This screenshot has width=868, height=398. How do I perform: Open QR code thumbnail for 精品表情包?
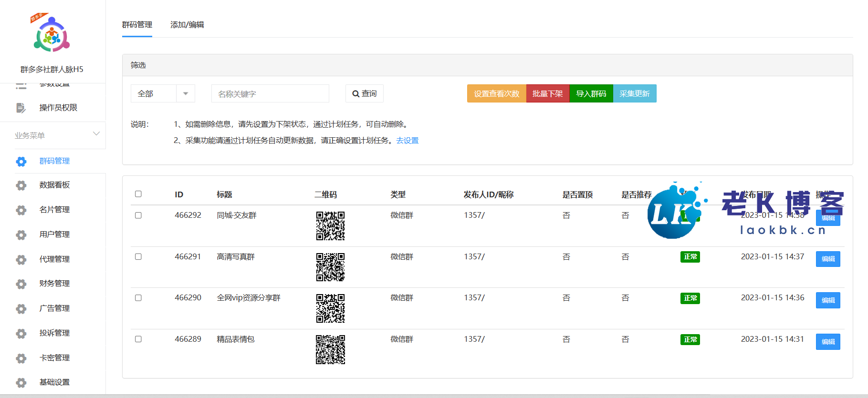tap(330, 349)
